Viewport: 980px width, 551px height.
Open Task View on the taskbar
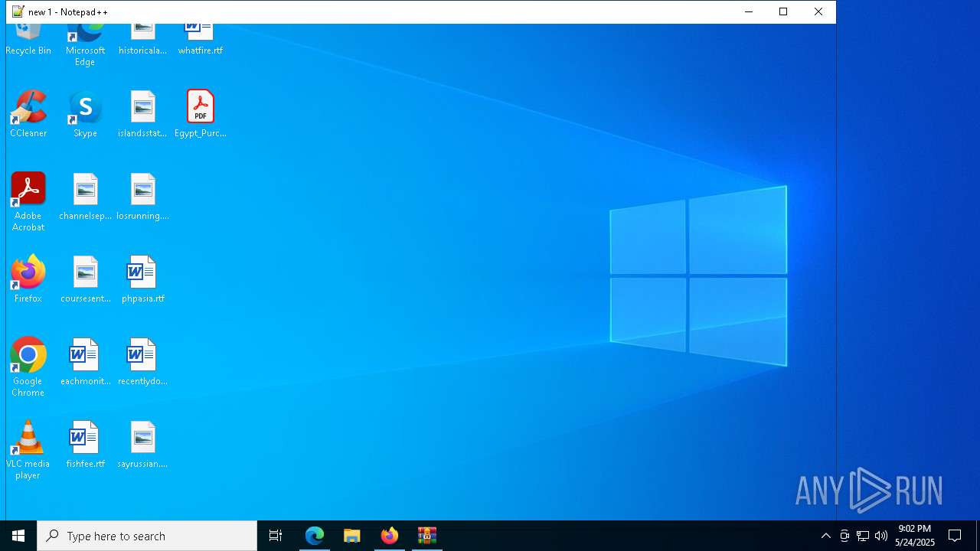[x=276, y=536]
